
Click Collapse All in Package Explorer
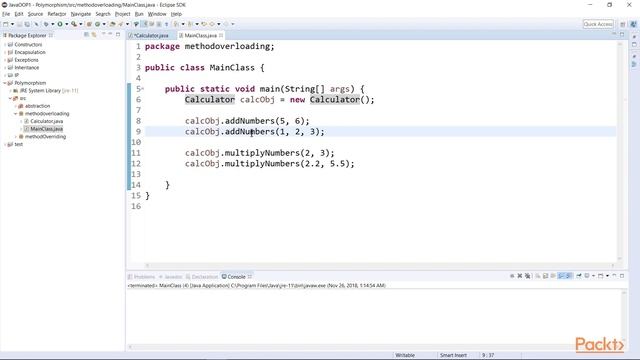(86, 35)
